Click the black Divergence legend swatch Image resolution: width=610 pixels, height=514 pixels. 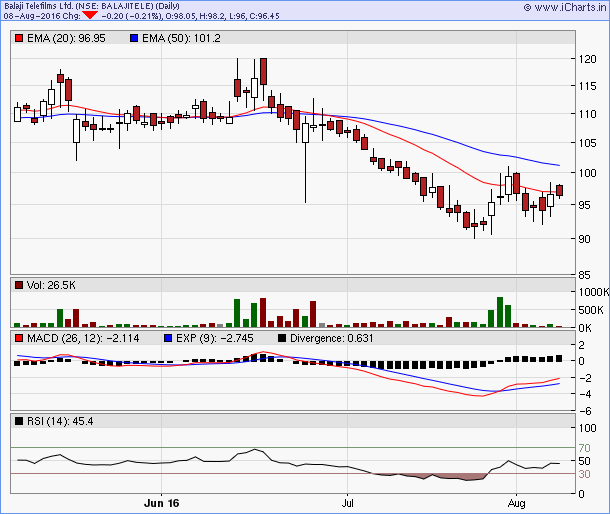coord(282,338)
